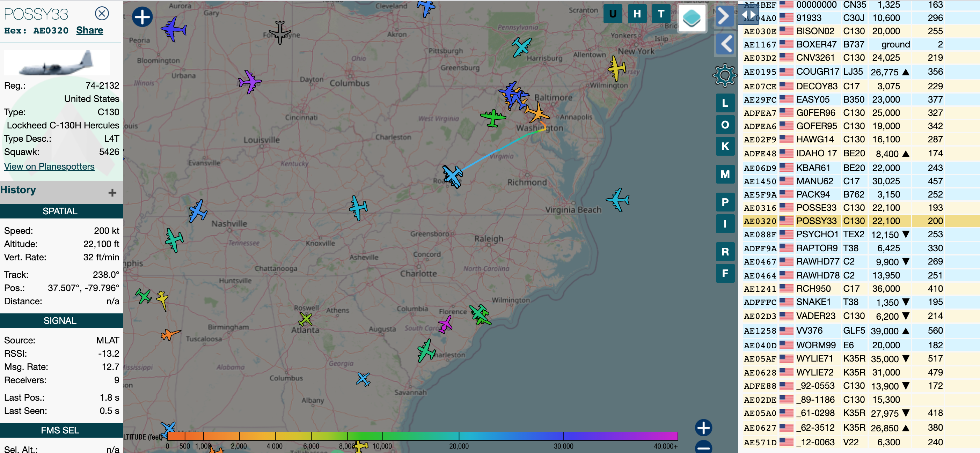Toggle the P map option button
980x453 pixels.
click(x=725, y=202)
